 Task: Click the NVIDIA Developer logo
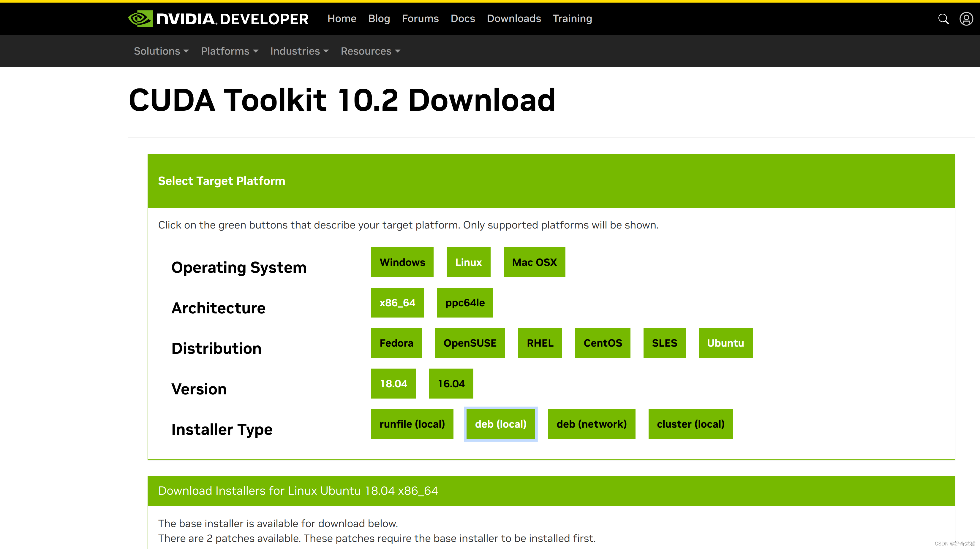218,19
